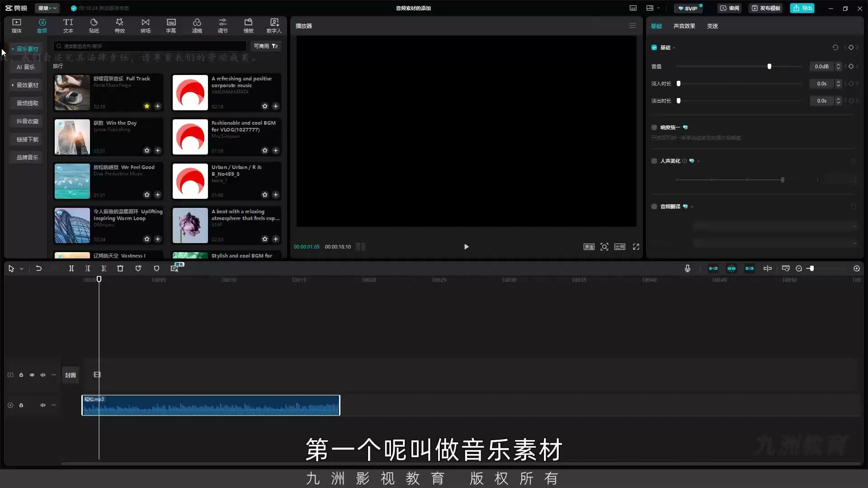Open the 字幕 captions panel
This screenshot has height=488, width=868.
[x=171, y=26]
